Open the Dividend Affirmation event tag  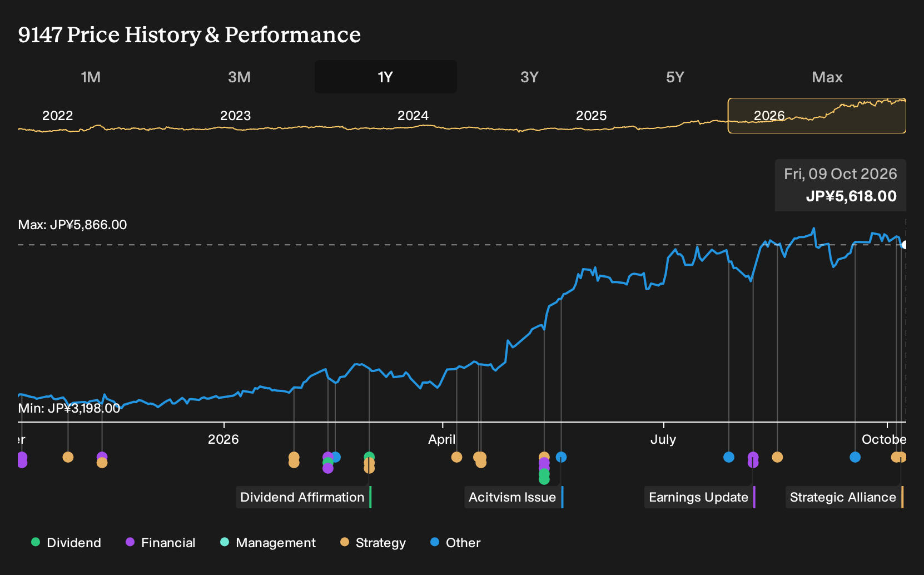tap(304, 497)
